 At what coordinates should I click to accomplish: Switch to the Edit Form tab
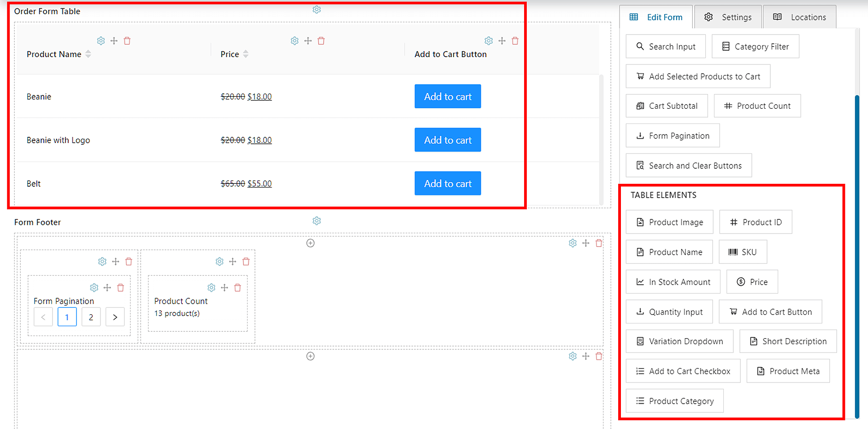[656, 17]
